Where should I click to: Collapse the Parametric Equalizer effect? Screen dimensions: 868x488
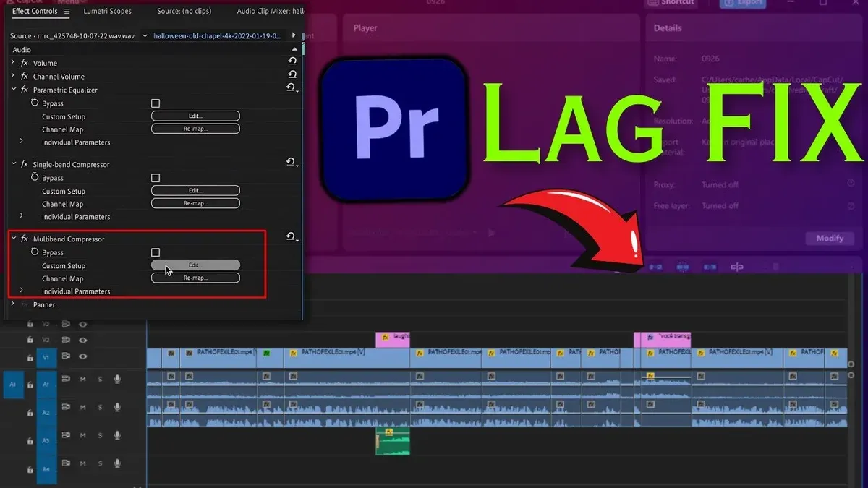[13, 89]
